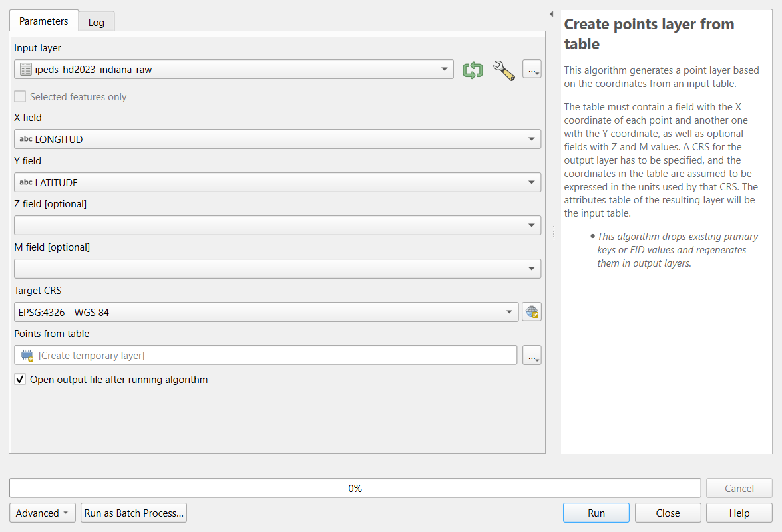Open advanced options wrench icon
The height and width of the screenshot is (532, 782).
(x=504, y=70)
